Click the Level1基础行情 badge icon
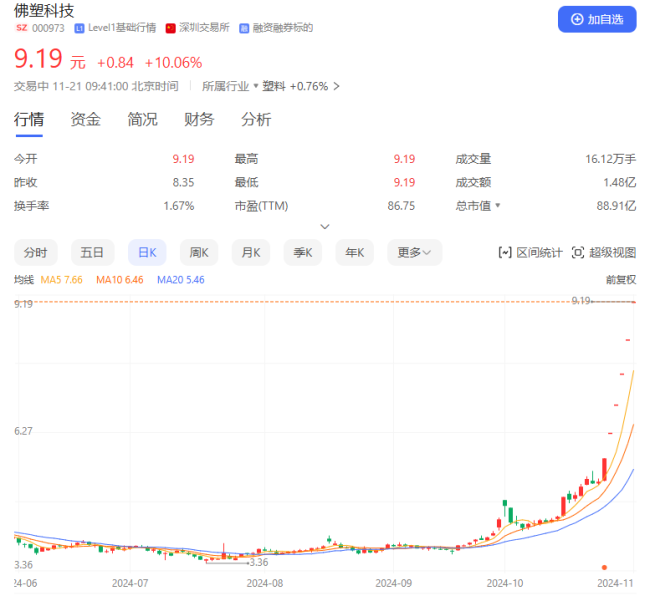Screen dimensions: 650x596 point(79,28)
